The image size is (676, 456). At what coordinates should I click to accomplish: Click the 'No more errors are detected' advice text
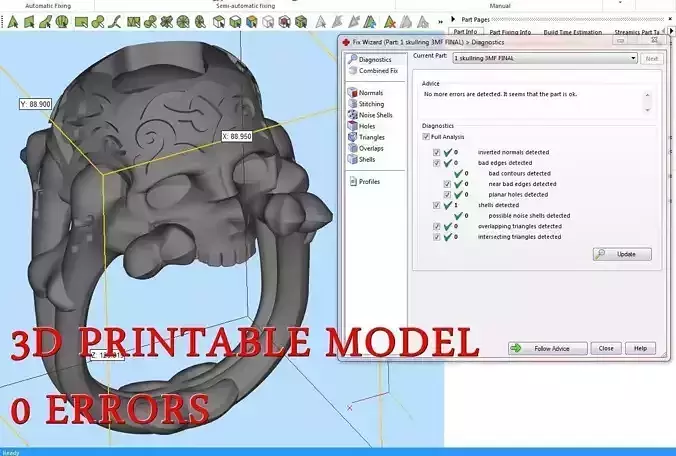tap(500, 94)
